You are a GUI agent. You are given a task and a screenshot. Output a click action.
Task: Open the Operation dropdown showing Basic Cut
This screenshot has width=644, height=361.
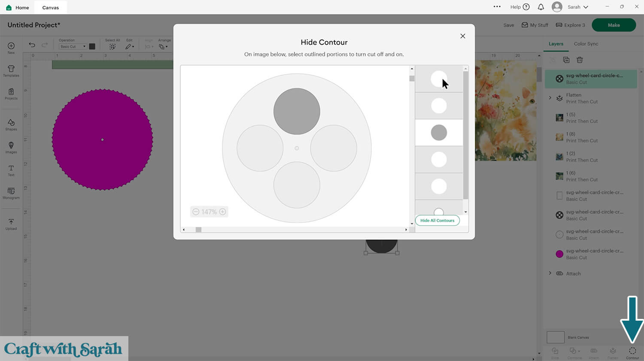click(73, 46)
